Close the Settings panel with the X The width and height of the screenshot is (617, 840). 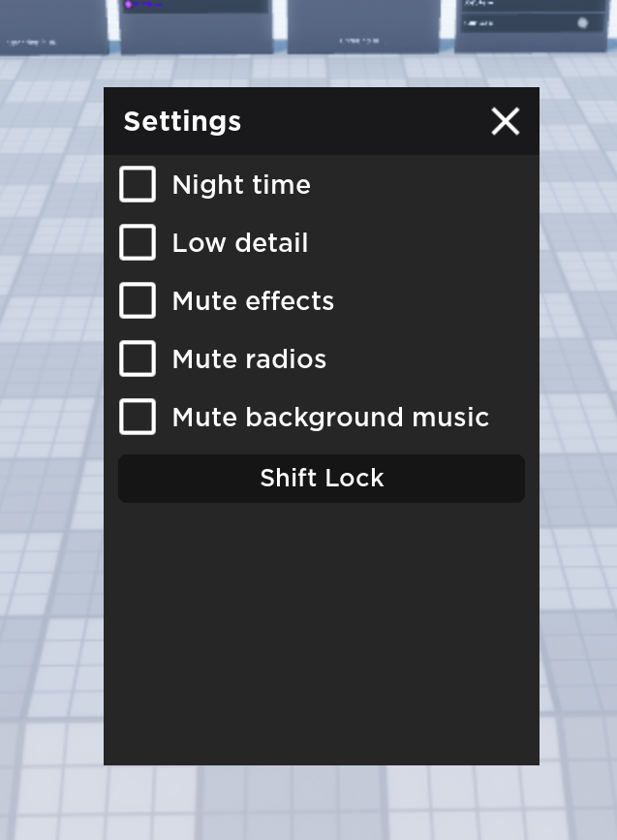506,121
